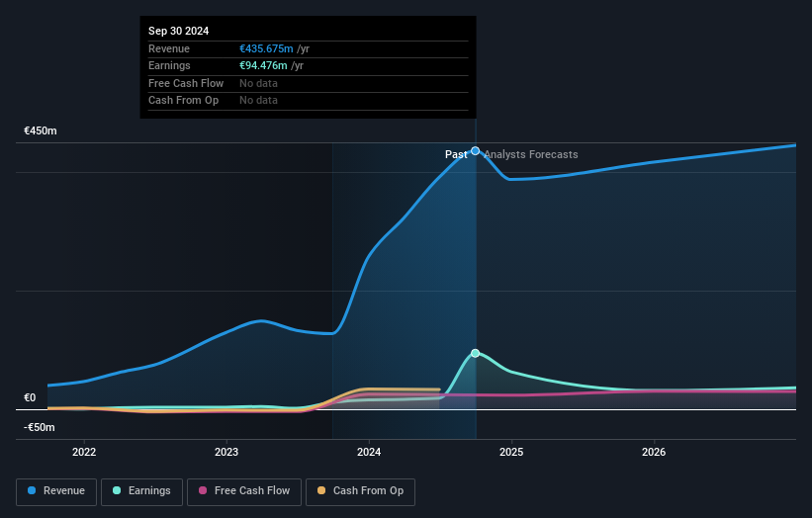
Task: Click the Revenue row label in tooltip
Action: [x=169, y=48]
